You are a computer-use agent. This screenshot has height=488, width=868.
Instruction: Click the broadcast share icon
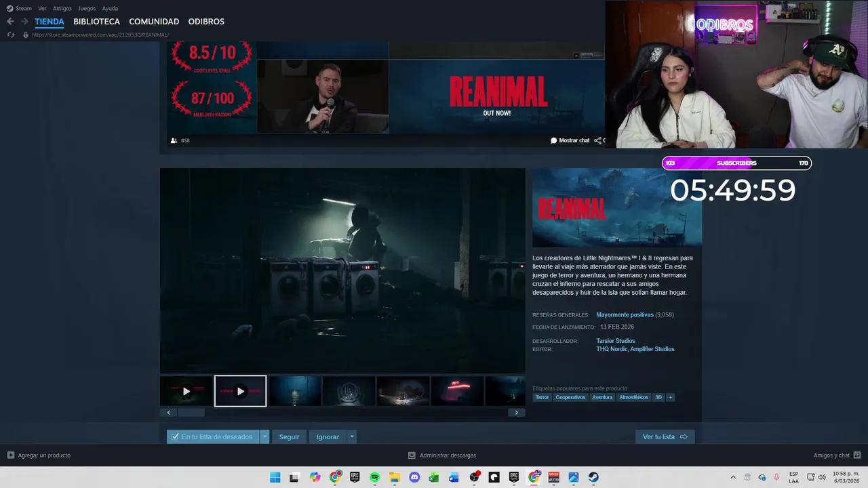pos(598,140)
